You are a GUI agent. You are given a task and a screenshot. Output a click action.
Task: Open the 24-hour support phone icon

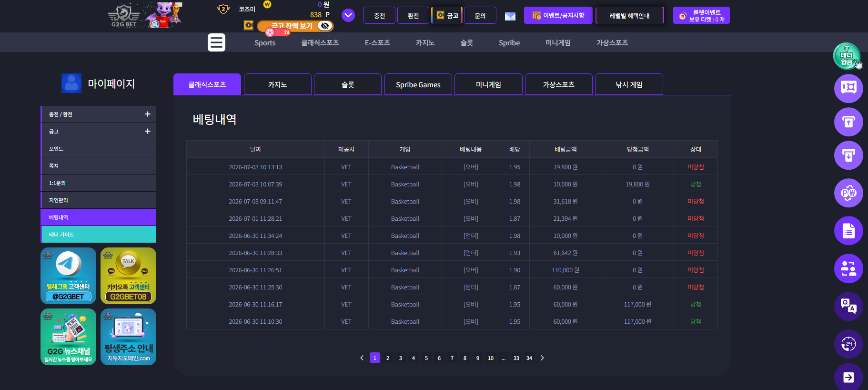tap(848, 344)
